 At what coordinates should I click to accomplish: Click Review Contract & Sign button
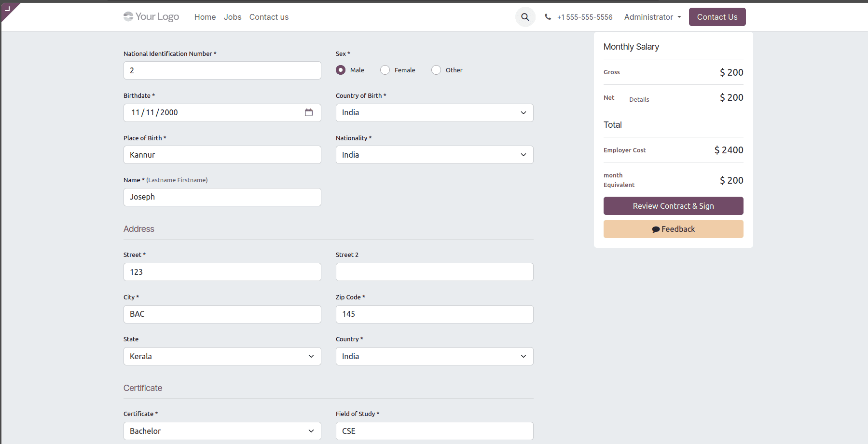tap(673, 206)
